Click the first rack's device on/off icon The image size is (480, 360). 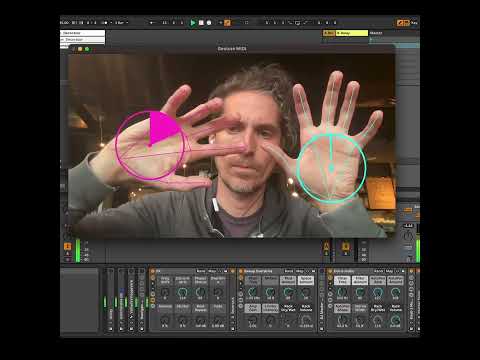153,271
